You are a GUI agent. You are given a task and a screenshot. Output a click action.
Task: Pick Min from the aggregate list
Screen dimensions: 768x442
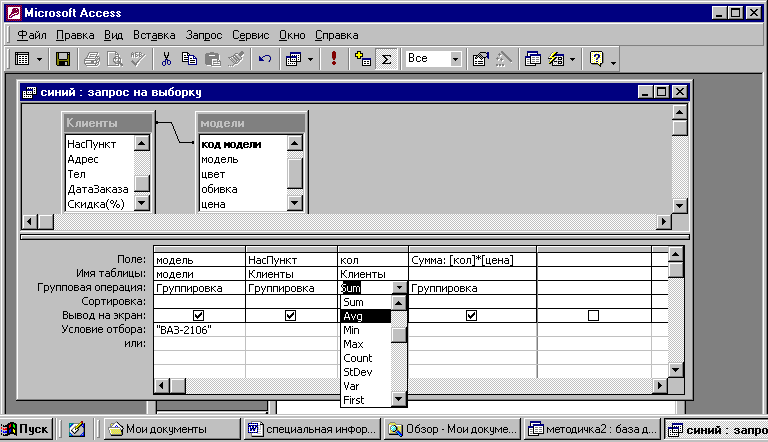click(x=365, y=330)
